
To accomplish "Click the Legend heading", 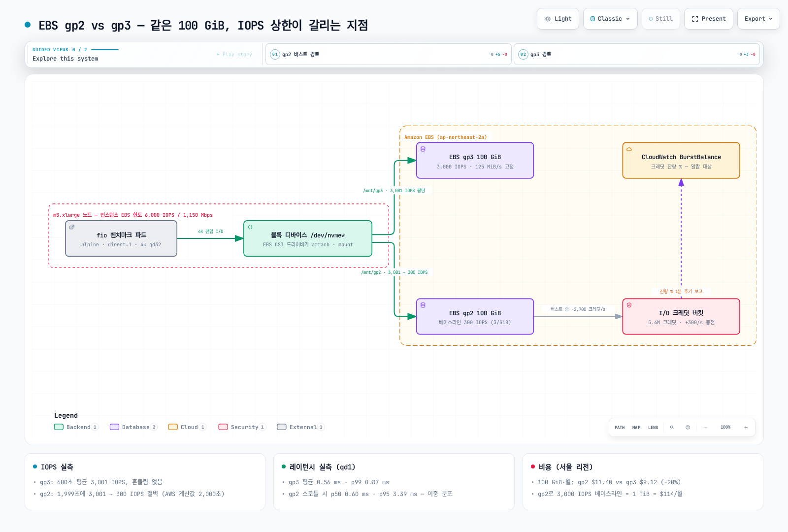I will click(x=66, y=416).
